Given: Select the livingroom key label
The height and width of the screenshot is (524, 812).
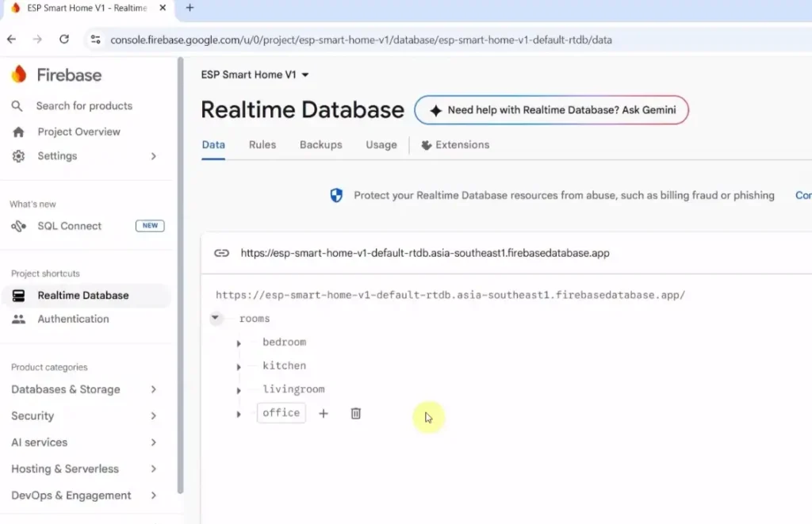Looking at the screenshot, I should tap(293, 389).
